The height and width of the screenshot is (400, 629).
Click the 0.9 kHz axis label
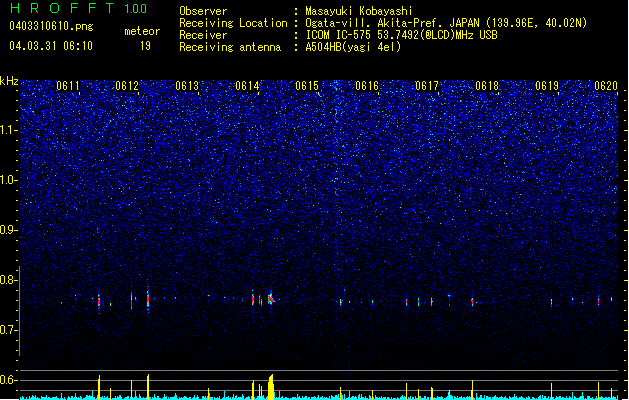coord(9,230)
